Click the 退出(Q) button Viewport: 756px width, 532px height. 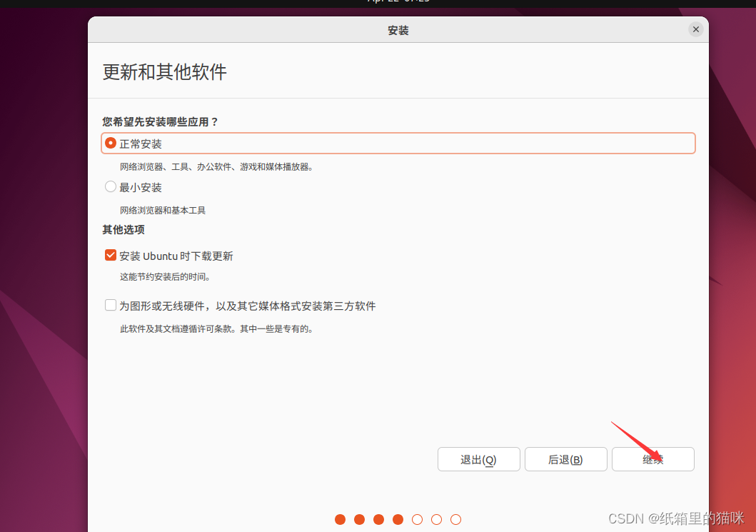(x=479, y=459)
